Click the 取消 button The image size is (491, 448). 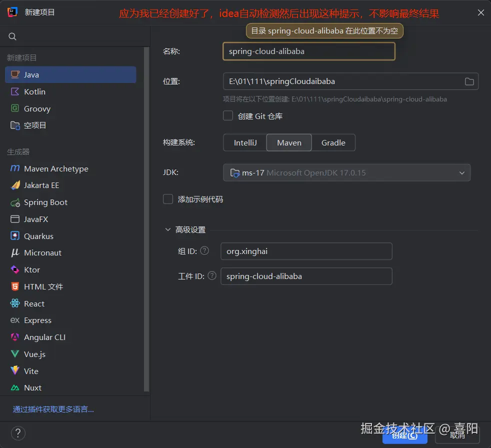pyautogui.click(x=457, y=435)
